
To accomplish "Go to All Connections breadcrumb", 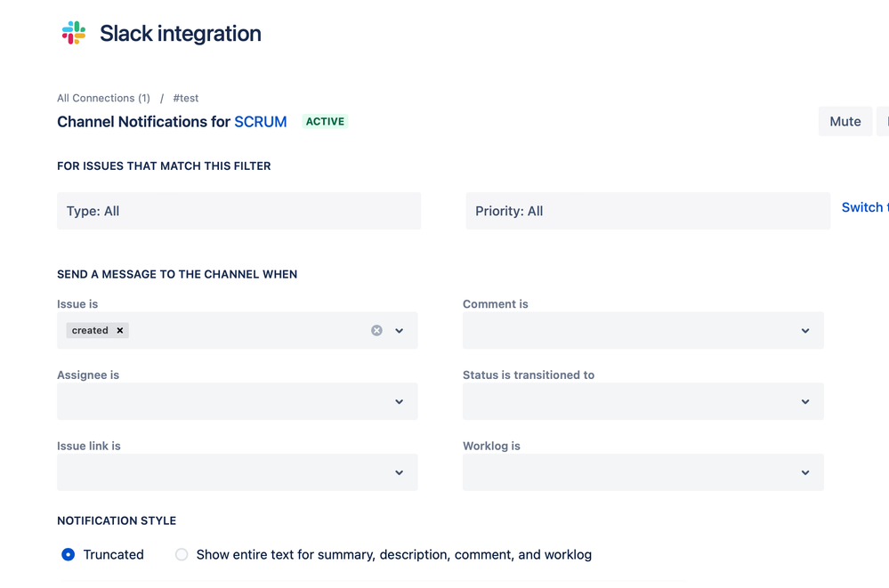I will [x=103, y=98].
